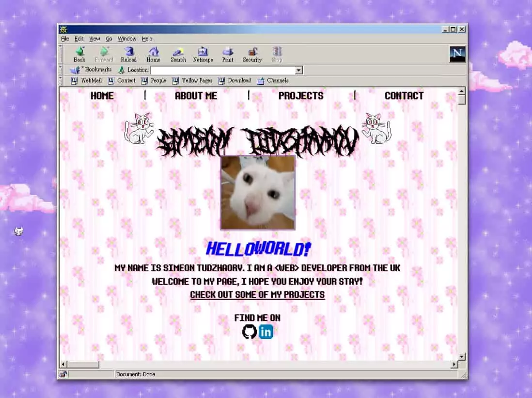
Task: Open the Bookmarks dropdown
Action: (x=91, y=70)
